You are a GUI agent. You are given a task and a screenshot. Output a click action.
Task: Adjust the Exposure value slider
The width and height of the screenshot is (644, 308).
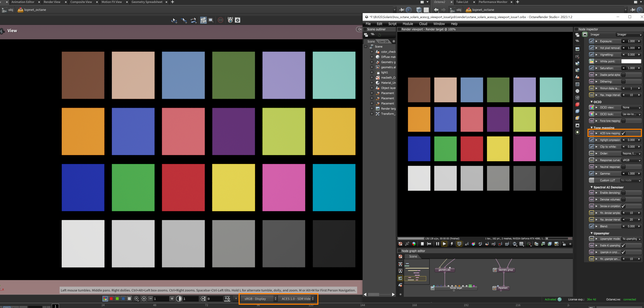pos(631,41)
